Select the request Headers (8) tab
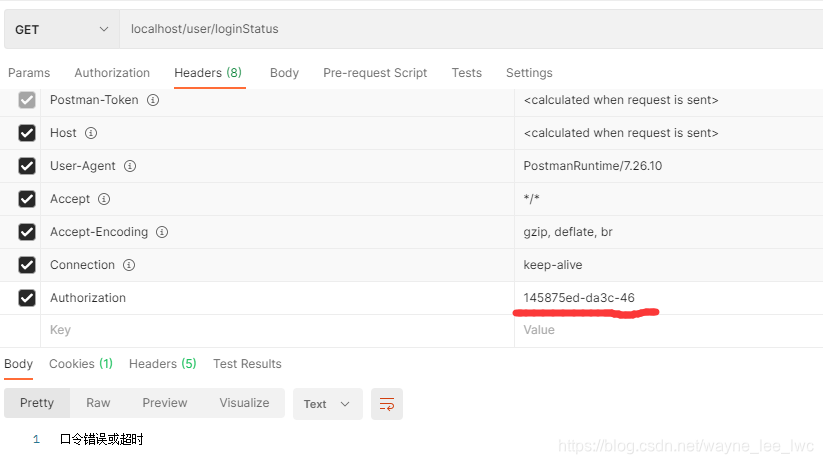The width and height of the screenshot is (823, 464). 208,73
